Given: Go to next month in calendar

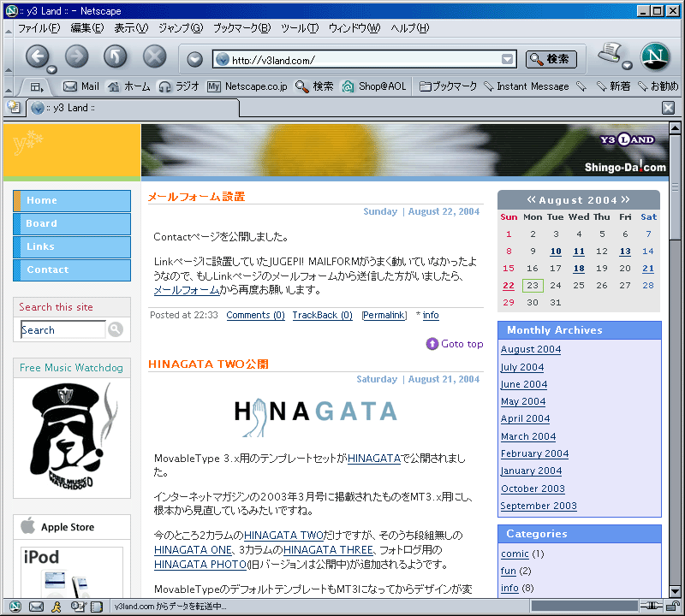Looking at the screenshot, I should coord(626,199).
